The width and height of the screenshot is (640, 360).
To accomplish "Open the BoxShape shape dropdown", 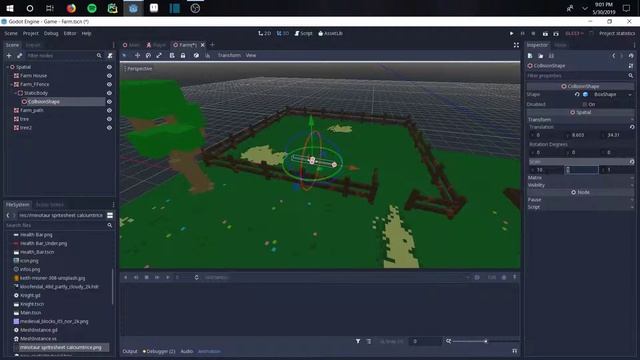I will pyautogui.click(x=608, y=94).
